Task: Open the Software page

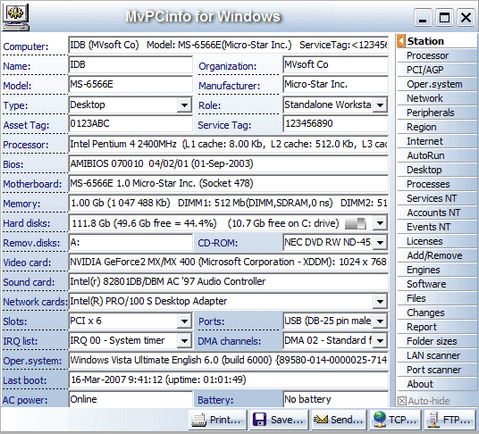Action: tap(437, 284)
